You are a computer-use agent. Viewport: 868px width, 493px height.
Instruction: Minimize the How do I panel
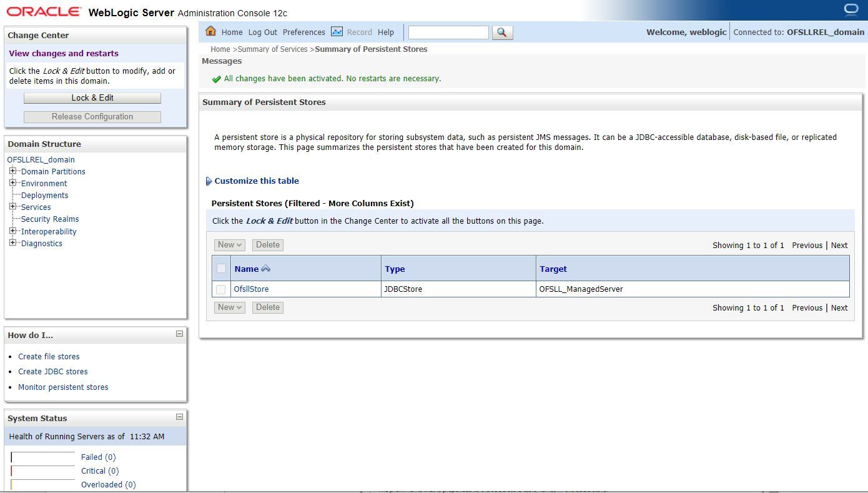click(x=179, y=334)
